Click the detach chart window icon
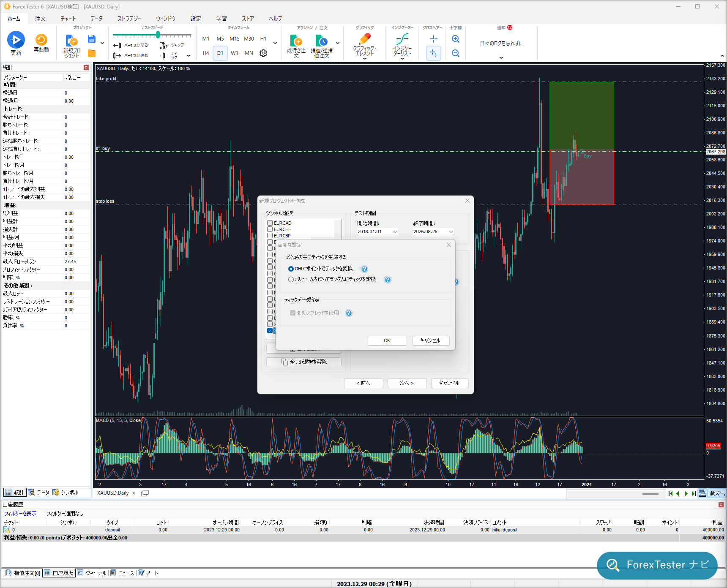This screenshot has width=727, height=588. (x=145, y=493)
